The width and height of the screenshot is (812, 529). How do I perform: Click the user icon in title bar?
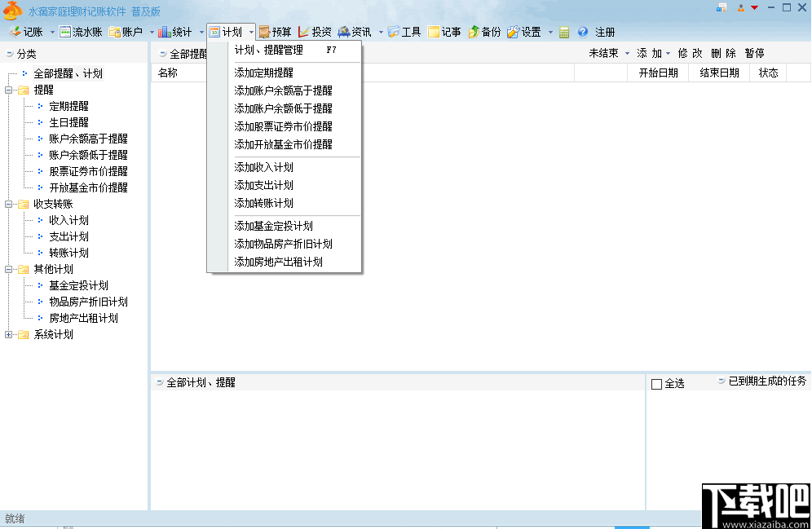pos(741,7)
